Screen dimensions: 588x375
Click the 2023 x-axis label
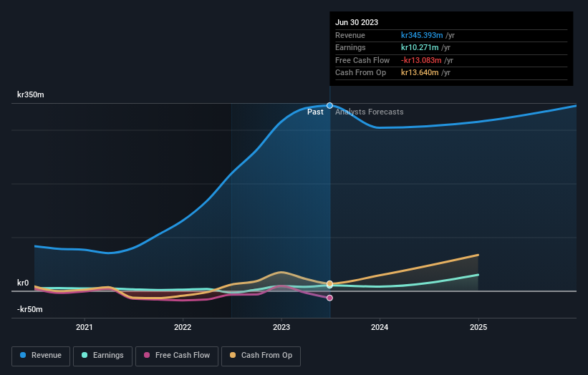click(x=281, y=327)
